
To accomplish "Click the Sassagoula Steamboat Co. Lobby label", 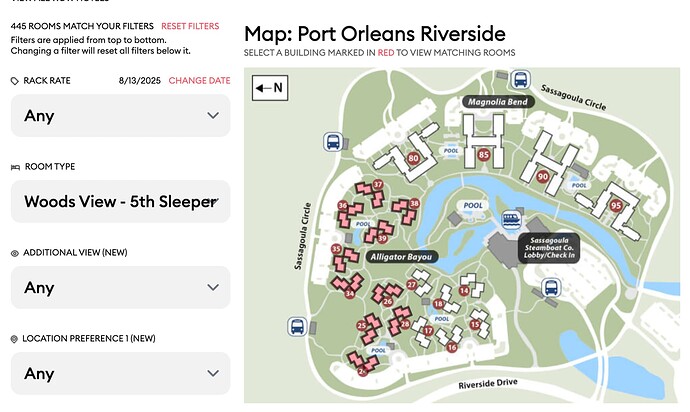I will (549, 248).
